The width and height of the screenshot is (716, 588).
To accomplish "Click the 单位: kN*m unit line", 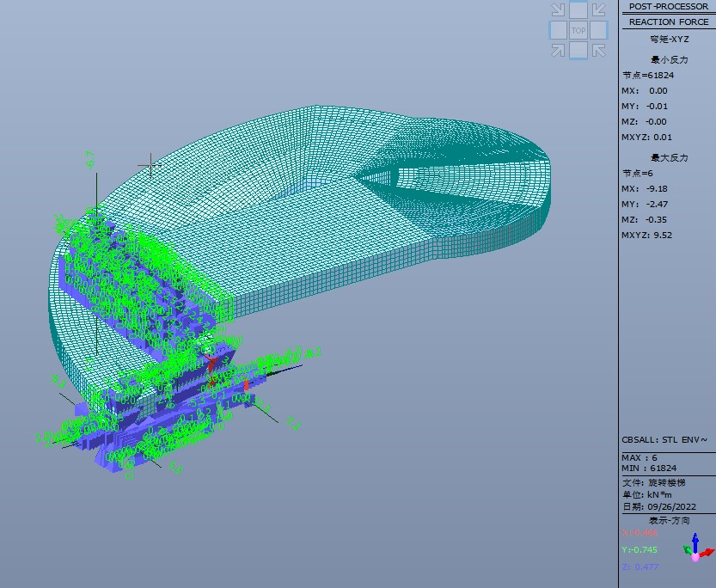I will click(646, 495).
